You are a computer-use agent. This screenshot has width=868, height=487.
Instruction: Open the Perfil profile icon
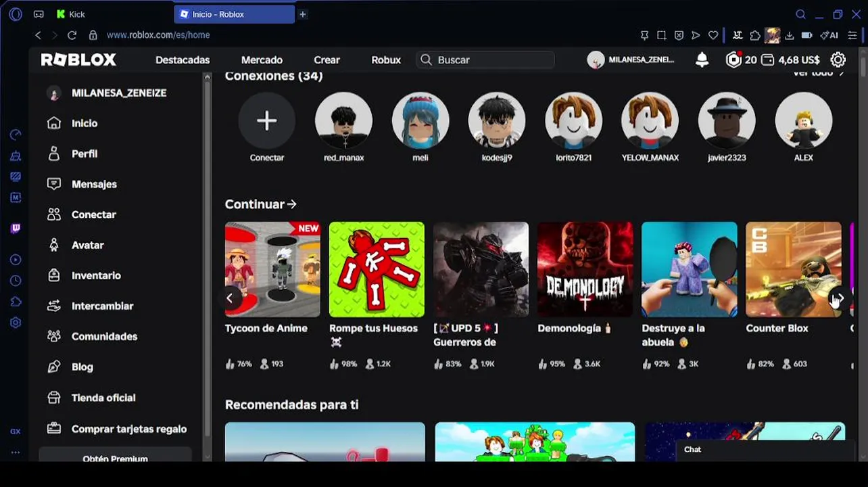54,154
